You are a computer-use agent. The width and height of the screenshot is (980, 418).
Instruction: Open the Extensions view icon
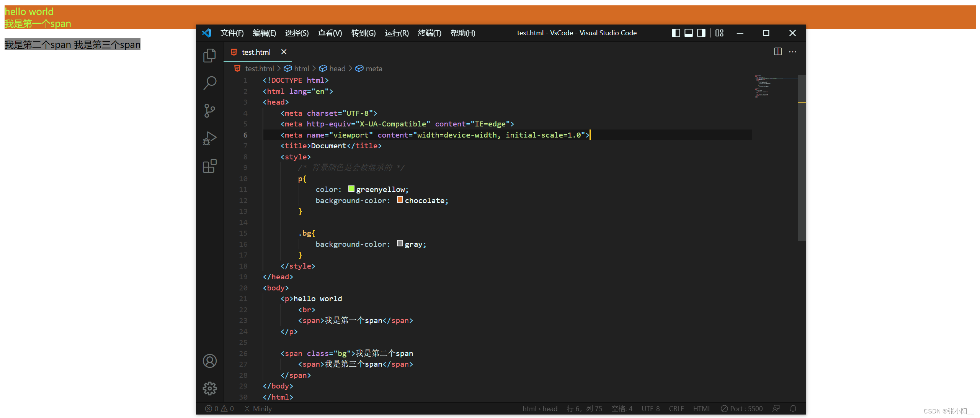click(x=209, y=166)
